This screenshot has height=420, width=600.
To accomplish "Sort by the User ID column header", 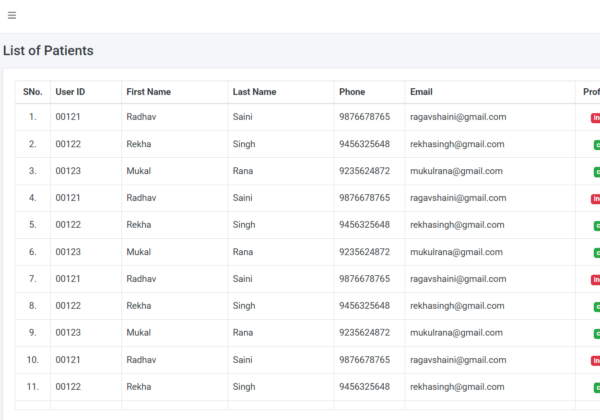I will pyautogui.click(x=70, y=92).
